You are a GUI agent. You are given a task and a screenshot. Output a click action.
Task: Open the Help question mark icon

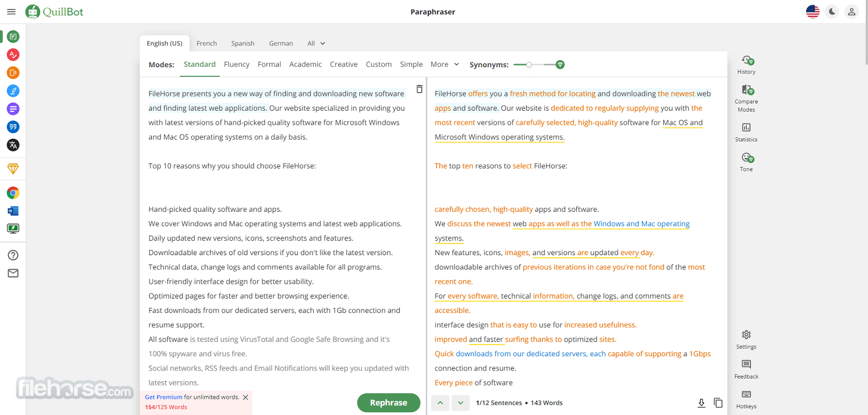pyautogui.click(x=13, y=255)
